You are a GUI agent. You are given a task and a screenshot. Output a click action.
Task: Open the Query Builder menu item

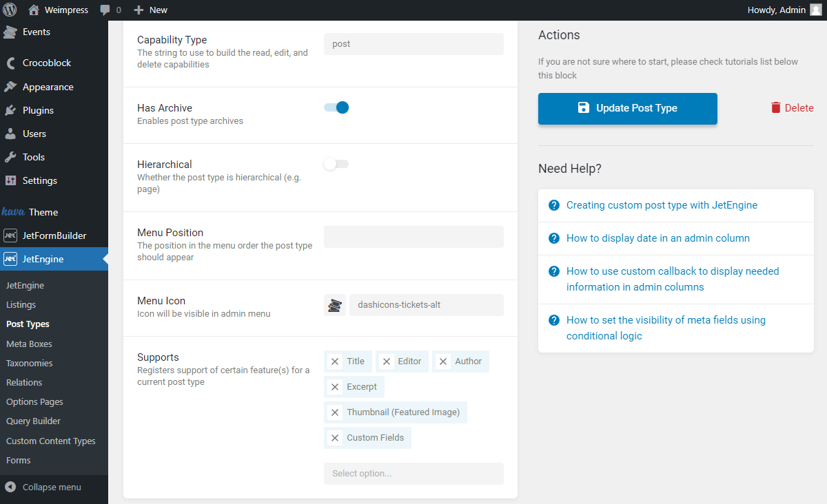click(32, 421)
